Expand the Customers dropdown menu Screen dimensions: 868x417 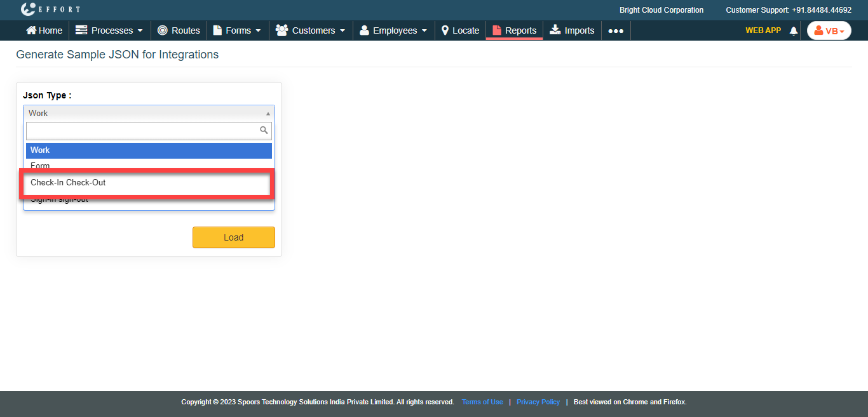click(311, 30)
